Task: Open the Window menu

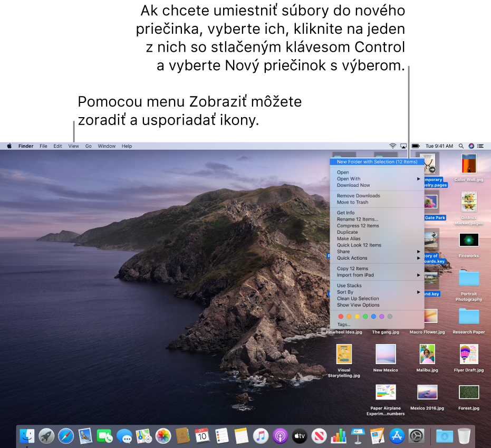Action: [107, 146]
